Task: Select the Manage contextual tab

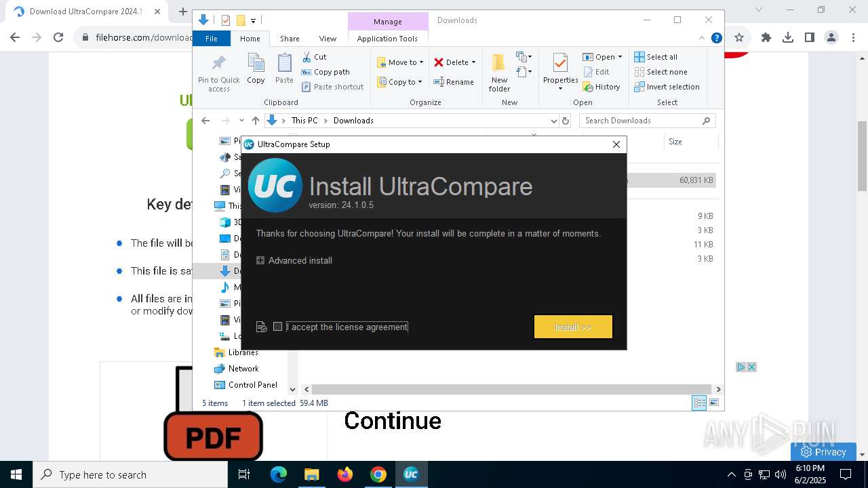Action: coord(387,22)
